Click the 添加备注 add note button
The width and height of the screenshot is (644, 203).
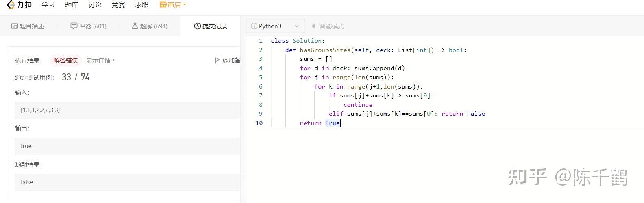[x=228, y=60]
